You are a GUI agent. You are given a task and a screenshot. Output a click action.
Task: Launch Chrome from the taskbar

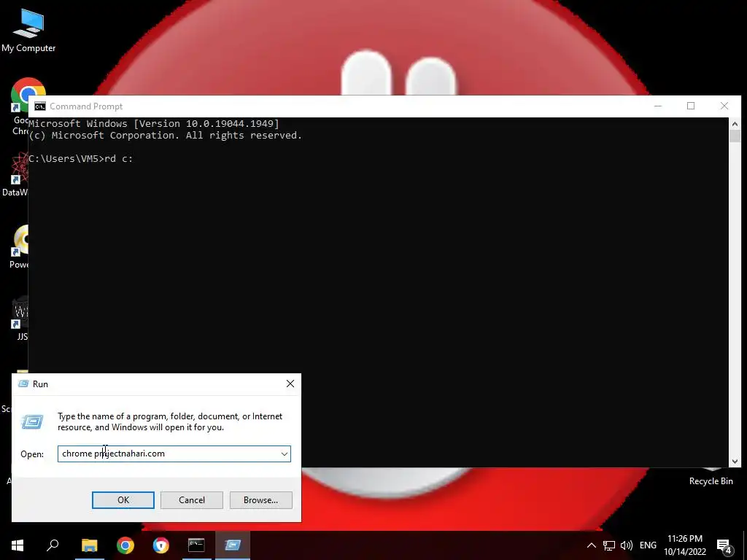pos(125,545)
